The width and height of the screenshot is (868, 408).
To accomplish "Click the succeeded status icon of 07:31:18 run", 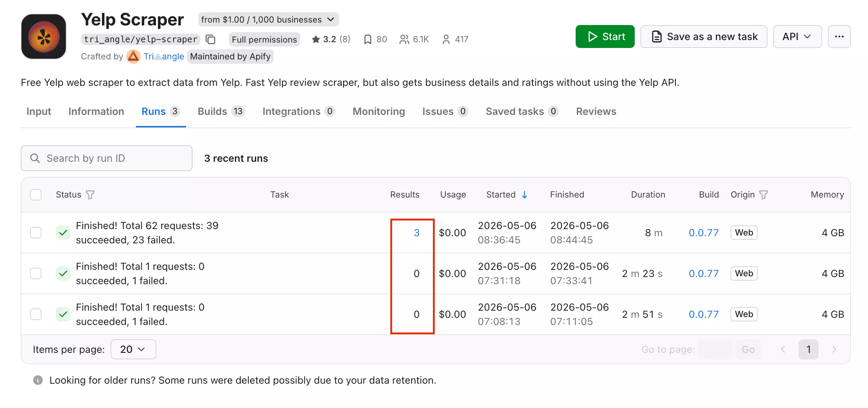I will tap(63, 273).
